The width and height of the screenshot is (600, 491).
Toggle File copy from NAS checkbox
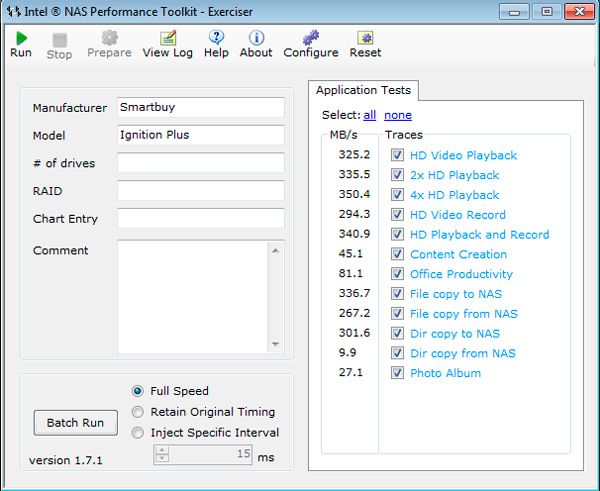(x=397, y=313)
